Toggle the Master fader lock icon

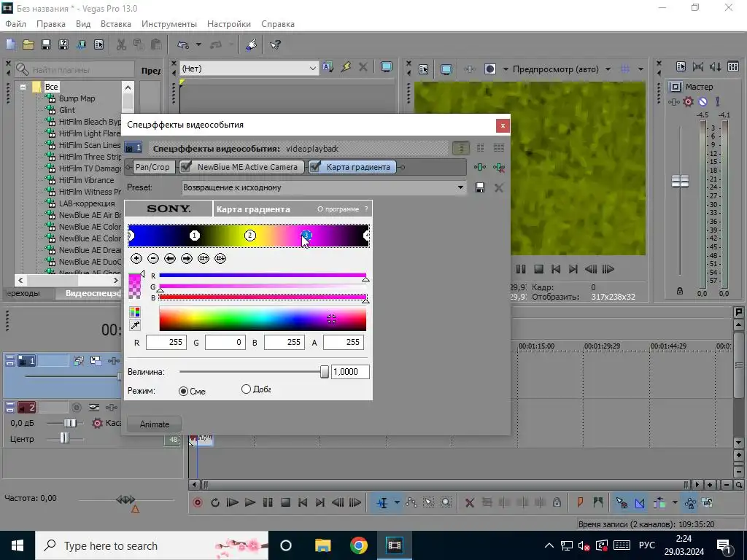(x=680, y=291)
